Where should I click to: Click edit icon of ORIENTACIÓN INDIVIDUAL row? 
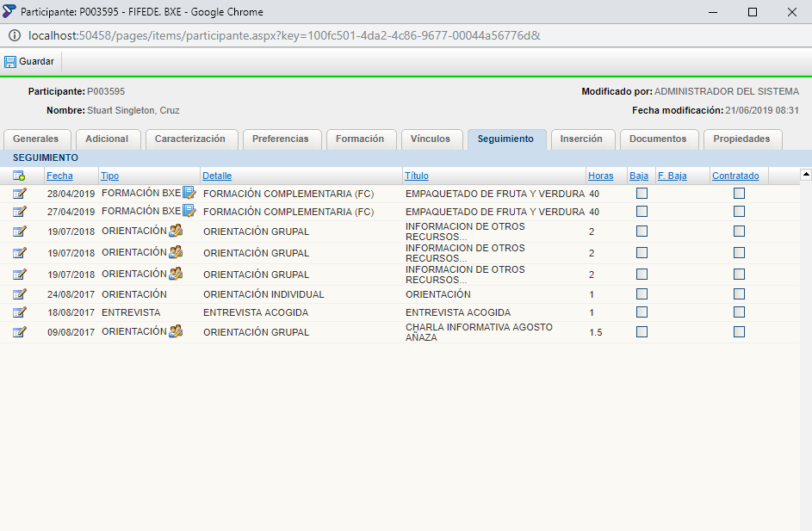tap(20, 294)
